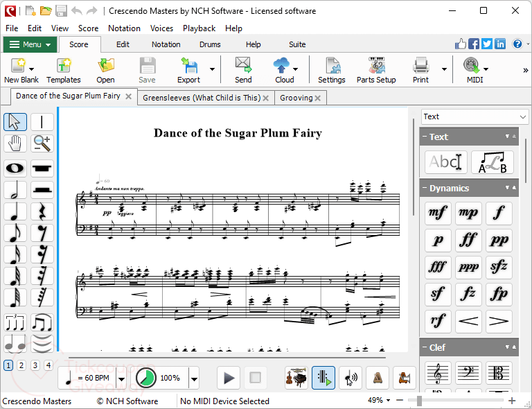Insert mezzo-piano mp dynamic
532x409 pixels.
click(468, 213)
